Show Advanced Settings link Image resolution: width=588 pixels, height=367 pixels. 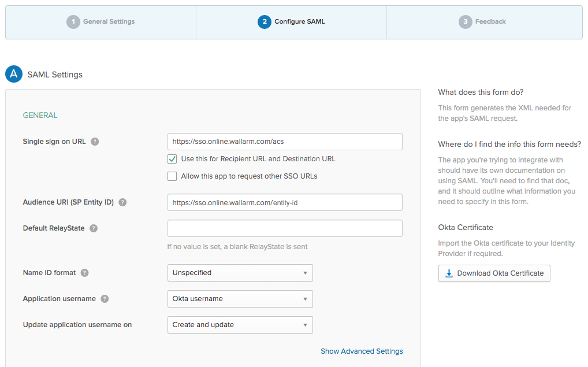click(x=362, y=351)
